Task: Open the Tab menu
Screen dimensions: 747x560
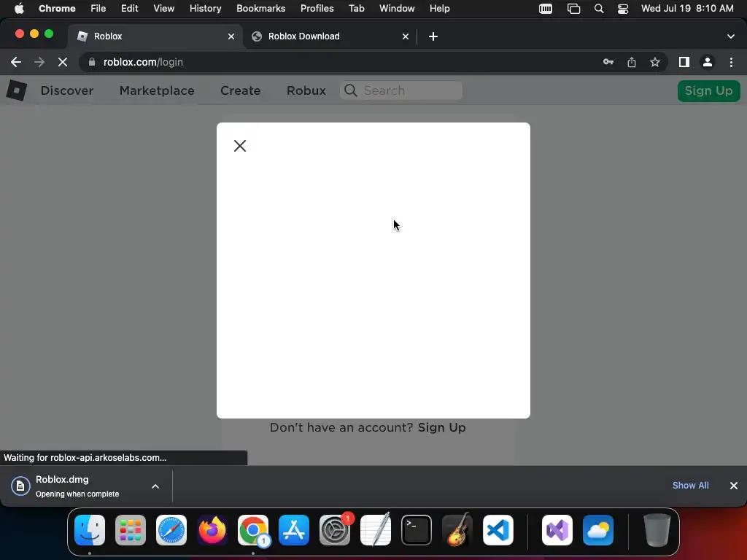Action: (x=356, y=8)
